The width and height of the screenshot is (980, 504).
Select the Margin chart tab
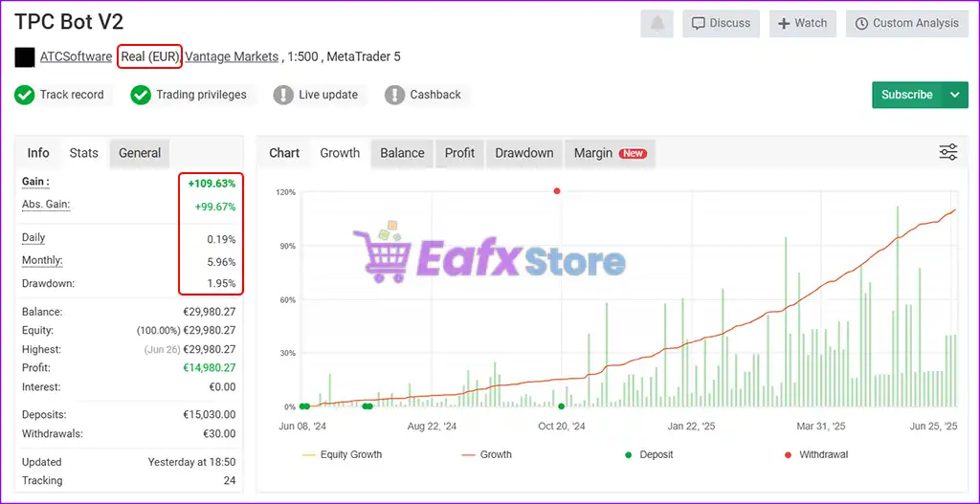(x=610, y=153)
